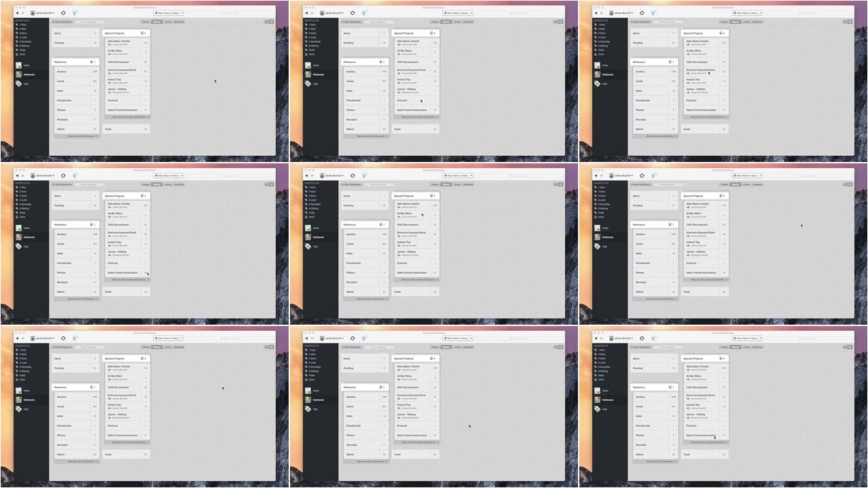Click New Notebook button in the top-middle frame
868x488 pixels.
(x=352, y=22)
